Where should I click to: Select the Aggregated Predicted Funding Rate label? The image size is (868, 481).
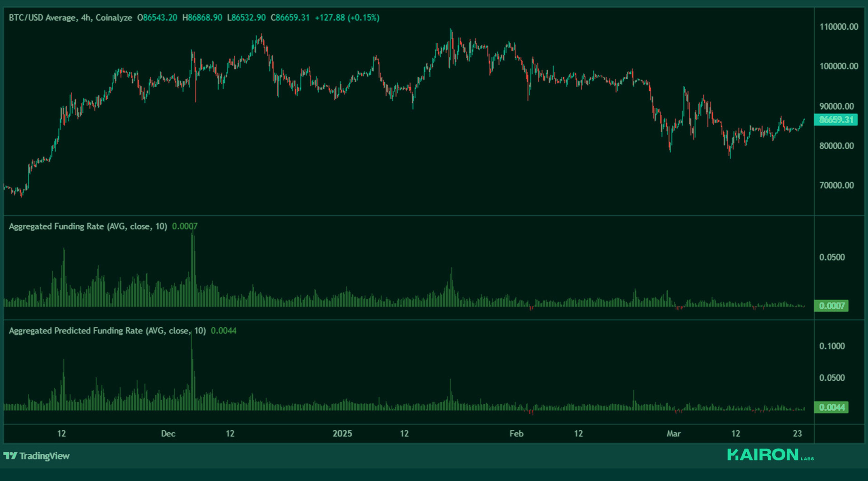pos(107,331)
